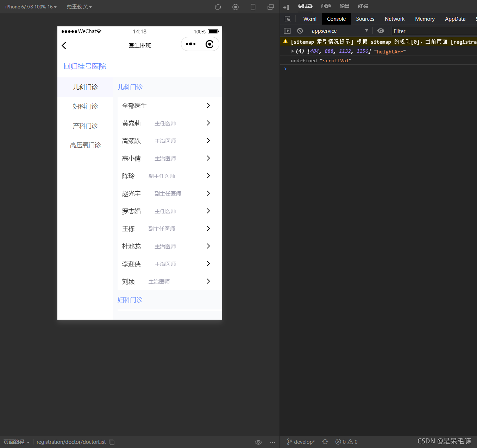Open the appservice context dropdown
Viewport: 477px width, 448px height.
(x=340, y=31)
